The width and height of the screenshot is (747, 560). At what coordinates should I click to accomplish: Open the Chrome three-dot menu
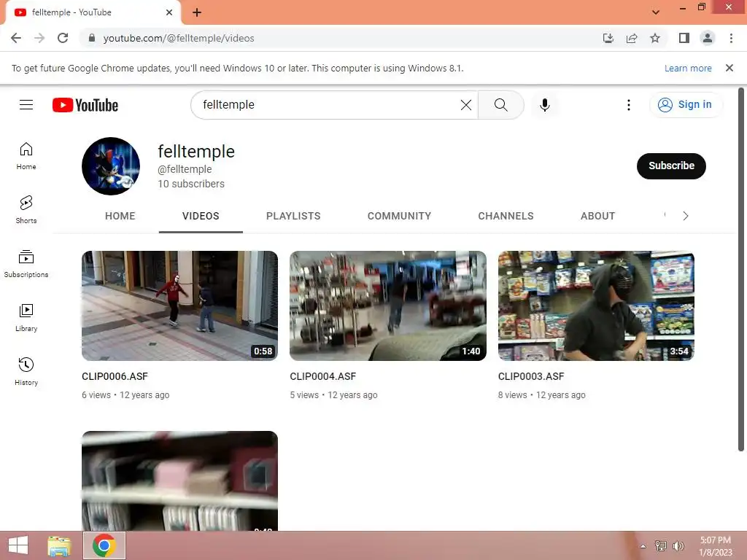click(731, 38)
